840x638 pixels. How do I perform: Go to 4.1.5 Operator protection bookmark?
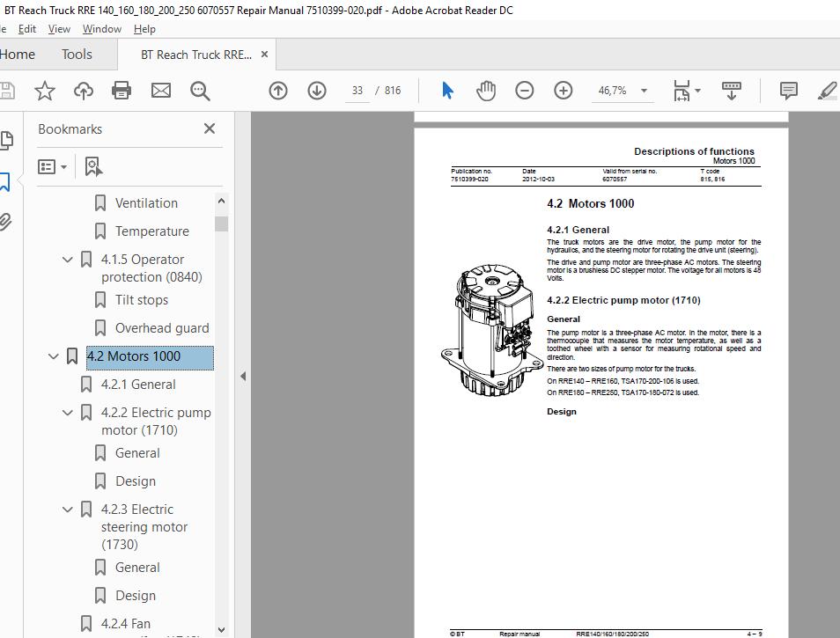(151, 268)
